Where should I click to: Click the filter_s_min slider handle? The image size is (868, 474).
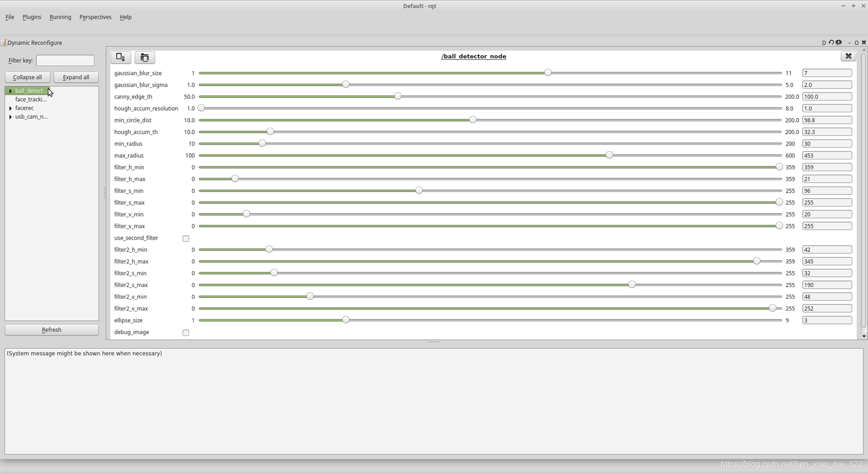click(419, 191)
